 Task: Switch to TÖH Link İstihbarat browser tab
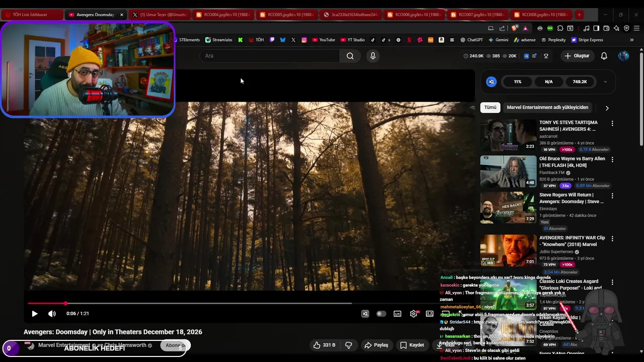click(32, 15)
